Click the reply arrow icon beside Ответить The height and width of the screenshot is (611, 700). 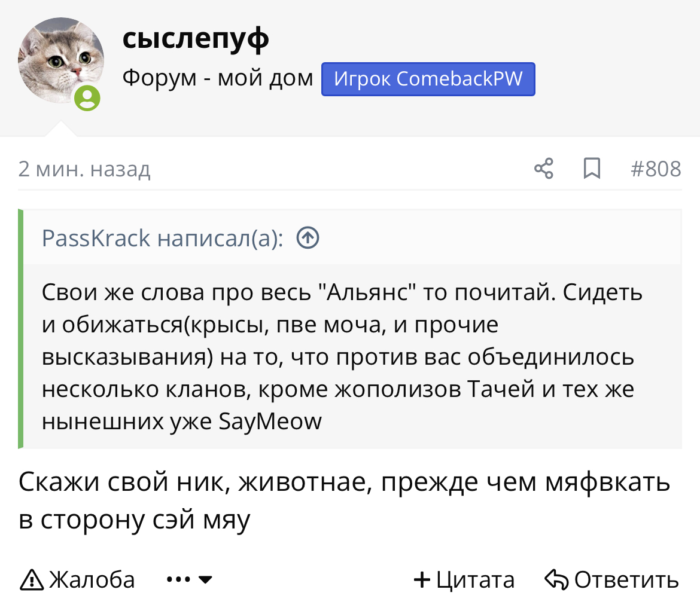556,580
